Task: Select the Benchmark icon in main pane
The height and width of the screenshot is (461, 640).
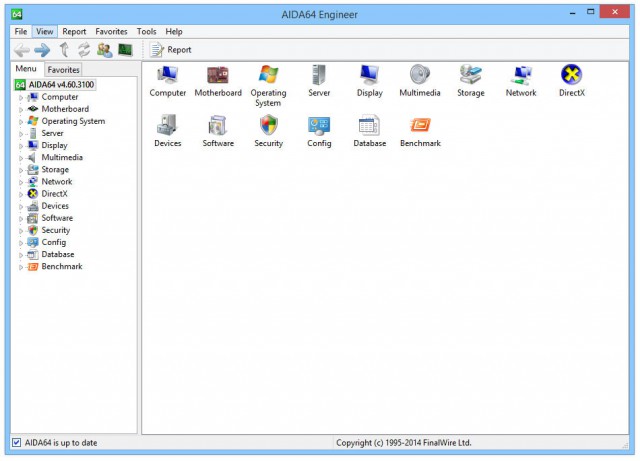Action: (420, 125)
